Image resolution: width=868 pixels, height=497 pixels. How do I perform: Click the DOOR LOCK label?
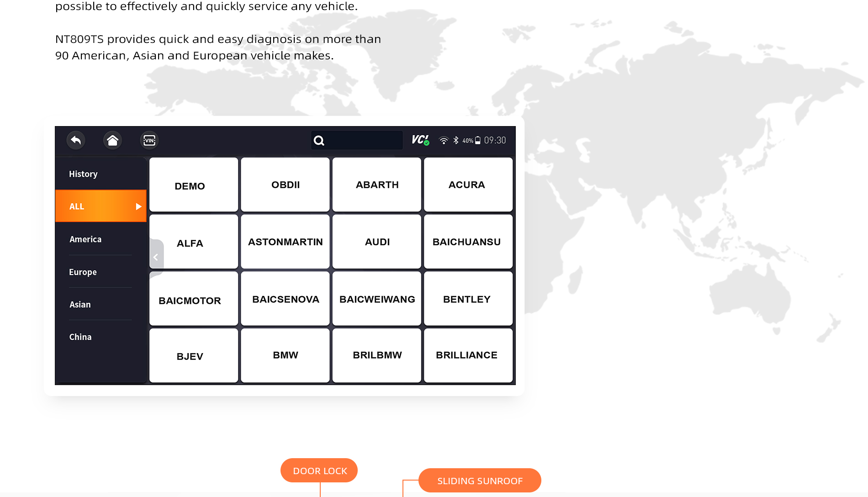pos(319,471)
